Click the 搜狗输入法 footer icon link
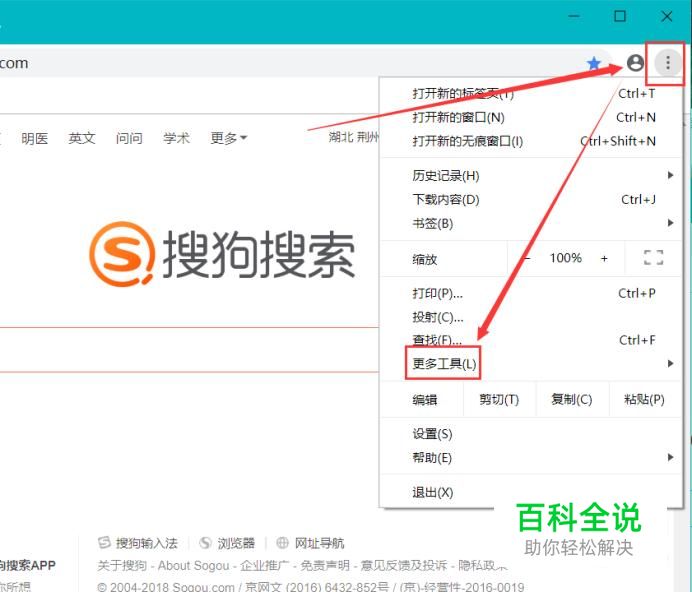 (138, 543)
